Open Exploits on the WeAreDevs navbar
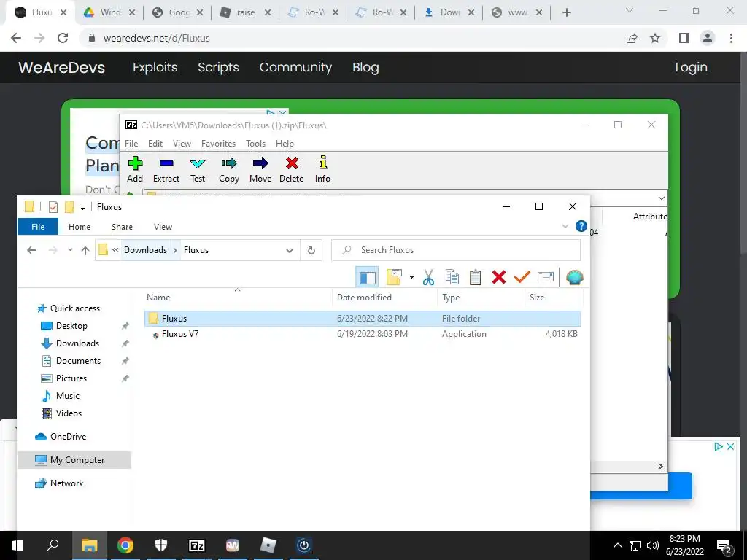The height and width of the screenshot is (560, 747). point(155,67)
